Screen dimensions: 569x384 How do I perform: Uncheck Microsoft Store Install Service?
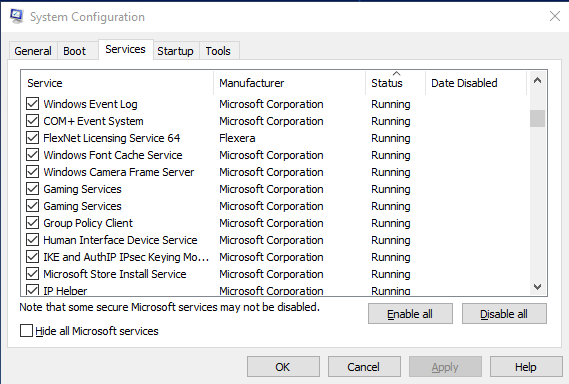coord(32,274)
